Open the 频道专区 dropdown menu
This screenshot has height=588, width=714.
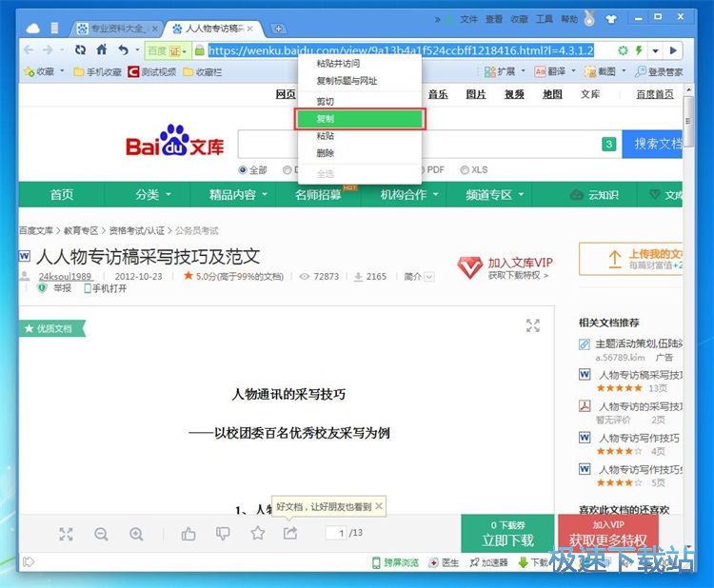(494, 195)
